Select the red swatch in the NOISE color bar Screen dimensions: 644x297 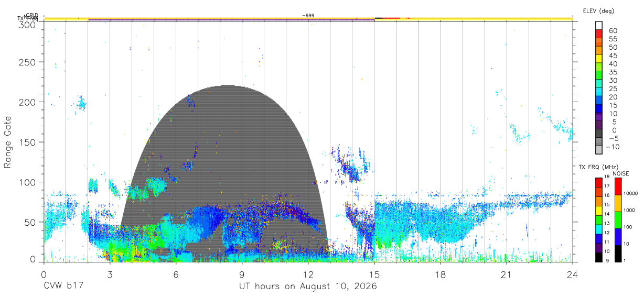pyautogui.click(x=618, y=186)
